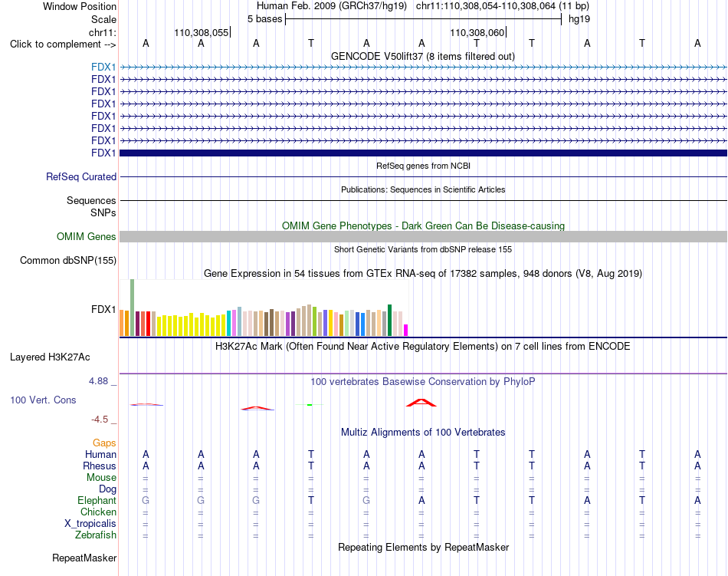Open the 100 Vert. Cons track label

point(43,400)
